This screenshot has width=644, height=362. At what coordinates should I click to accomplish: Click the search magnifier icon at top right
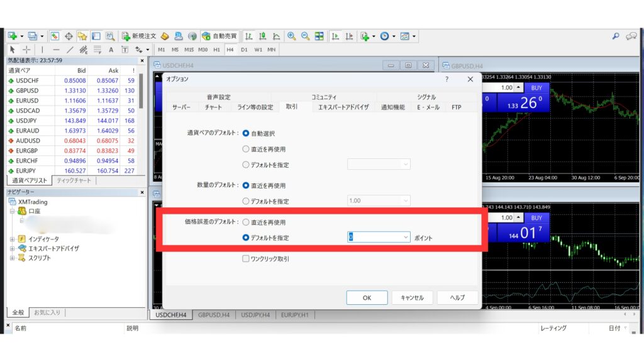click(616, 36)
